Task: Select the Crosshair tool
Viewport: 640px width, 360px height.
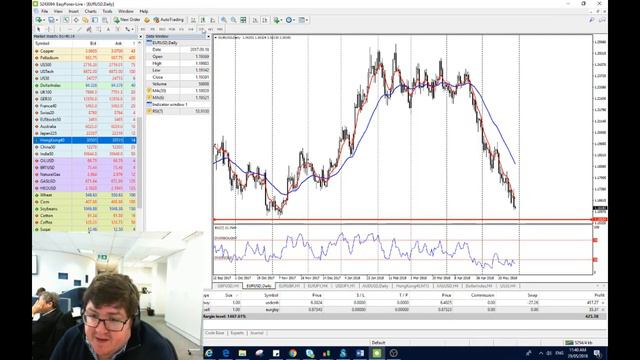Action: pos(49,29)
